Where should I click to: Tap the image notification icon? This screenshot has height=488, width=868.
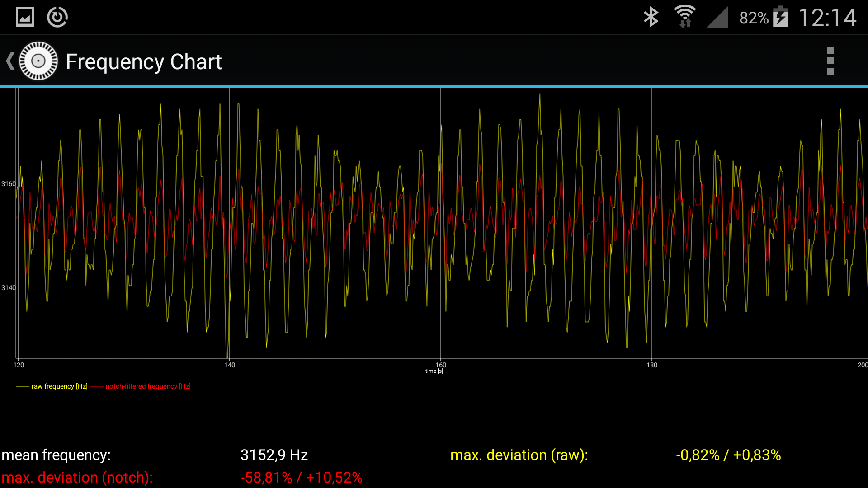tap(25, 18)
